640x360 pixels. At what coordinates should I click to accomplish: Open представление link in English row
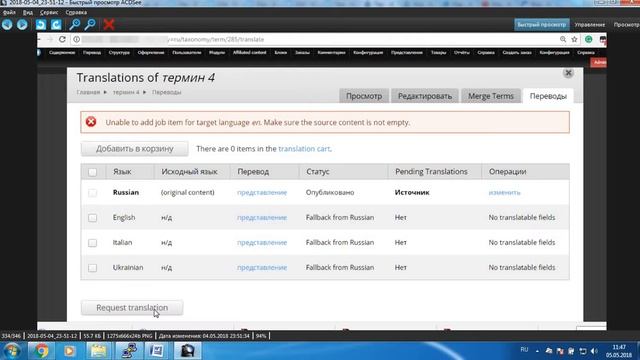coord(262,218)
